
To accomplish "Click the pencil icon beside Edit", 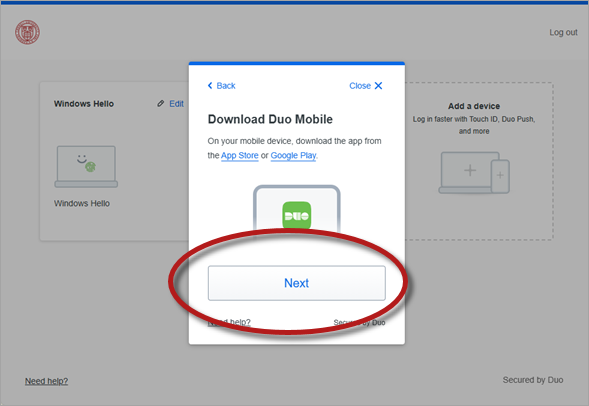I will click(161, 103).
